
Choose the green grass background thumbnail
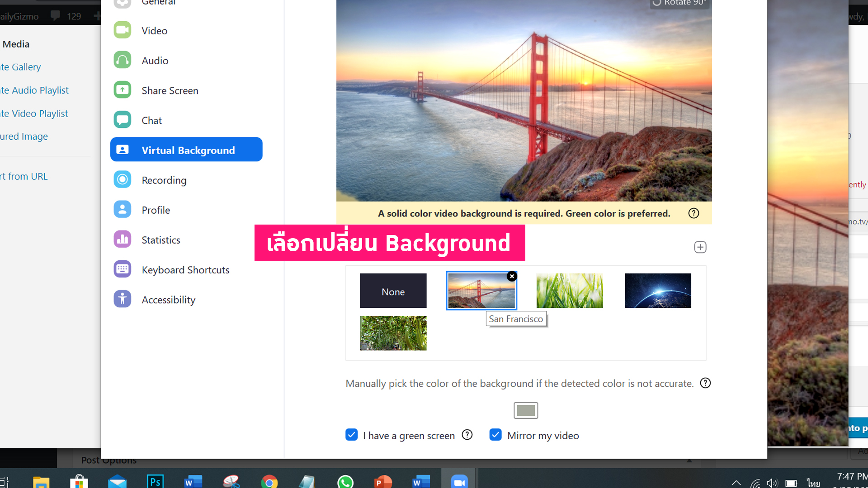(569, 291)
